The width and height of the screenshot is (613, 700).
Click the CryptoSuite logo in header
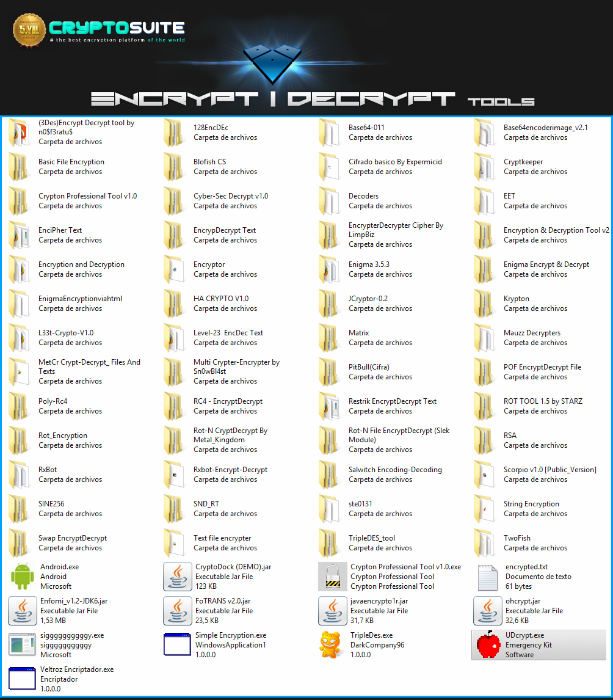pos(116,28)
